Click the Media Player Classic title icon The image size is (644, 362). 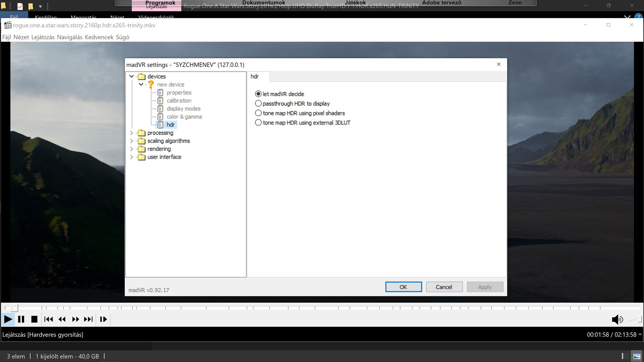[x=8, y=25]
